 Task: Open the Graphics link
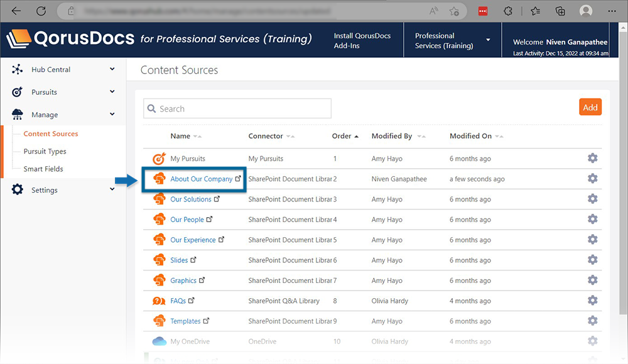tap(183, 281)
